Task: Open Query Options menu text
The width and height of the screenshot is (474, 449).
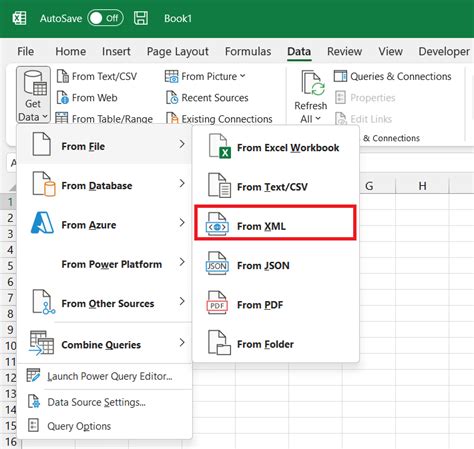Action: (x=79, y=426)
